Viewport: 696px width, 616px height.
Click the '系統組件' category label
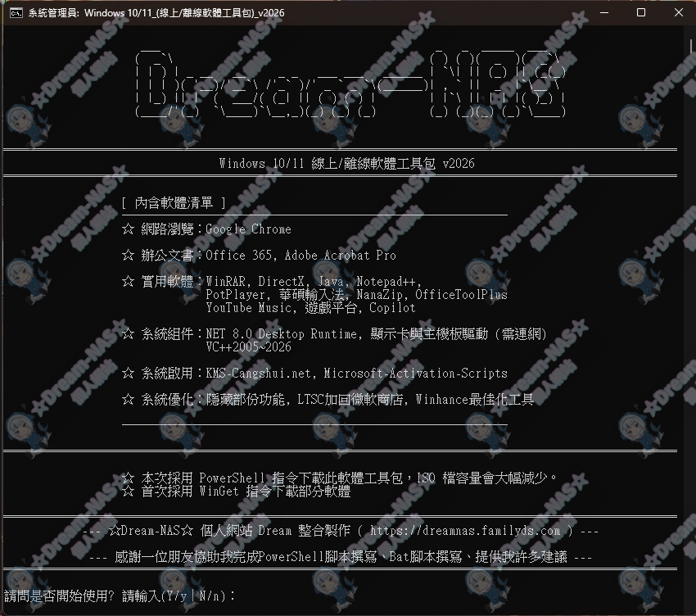point(167,334)
